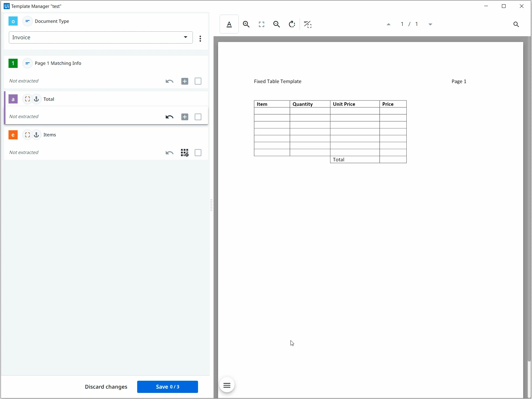This screenshot has height=399, width=532.
Task: Zoom out of the document
Action: click(x=276, y=24)
